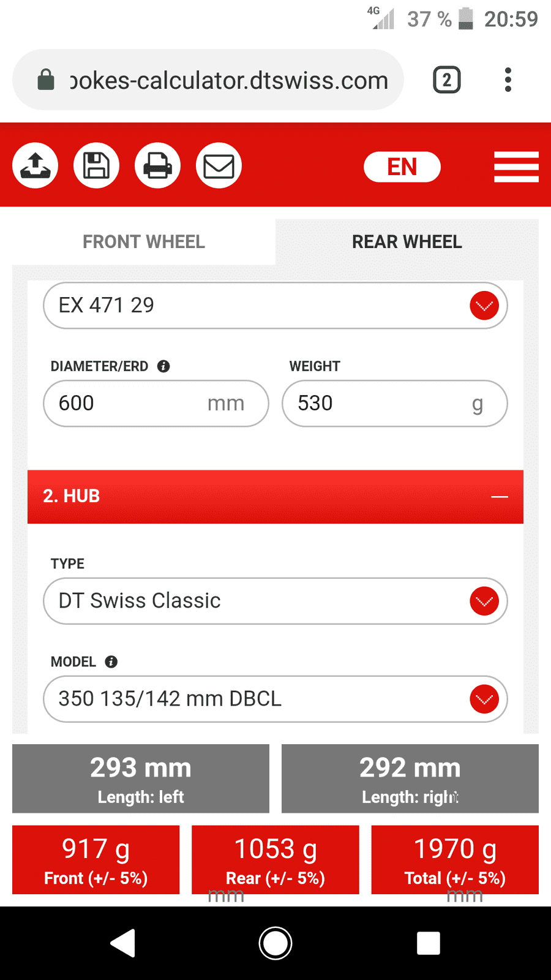The image size is (551, 980).
Task: Tap the Android home button
Action: tap(275, 943)
